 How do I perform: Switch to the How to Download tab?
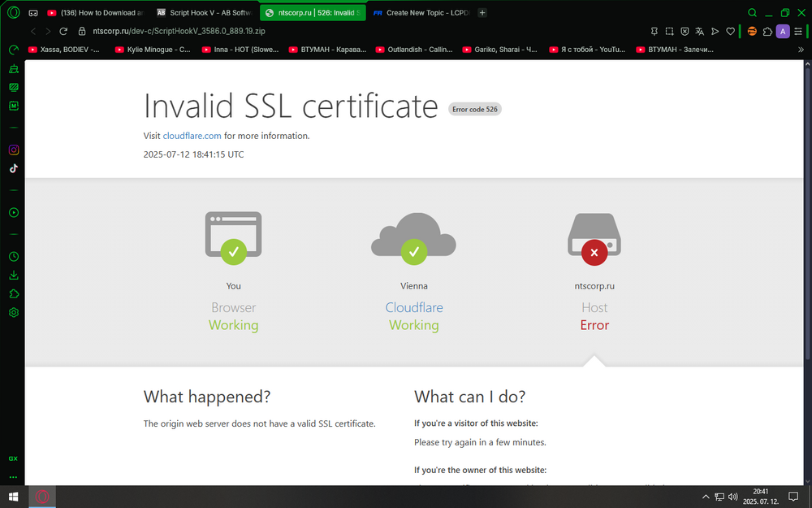(96, 13)
